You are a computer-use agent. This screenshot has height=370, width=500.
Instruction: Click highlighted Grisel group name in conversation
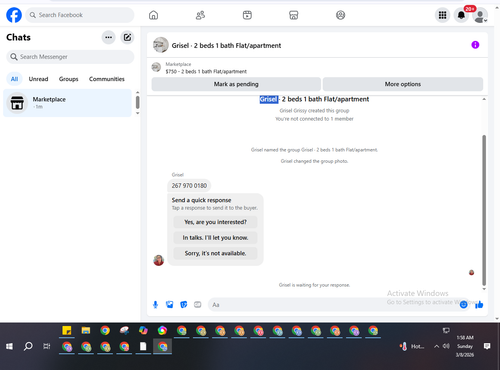(x=268, y=99)
